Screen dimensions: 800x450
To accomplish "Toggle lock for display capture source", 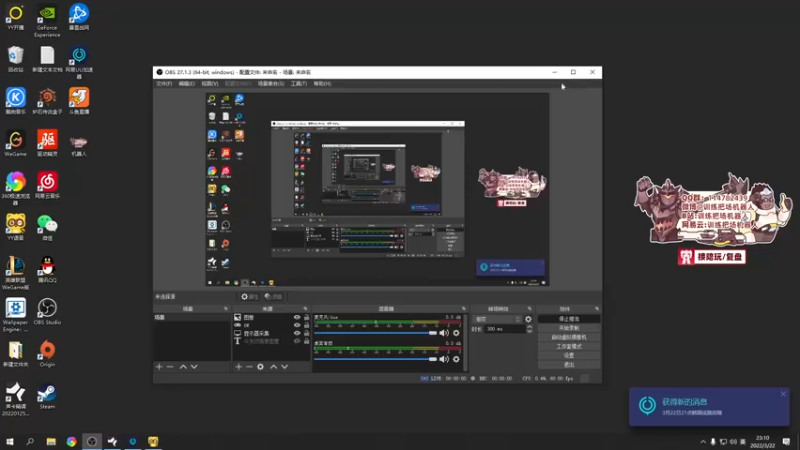I will click(307, 333).
